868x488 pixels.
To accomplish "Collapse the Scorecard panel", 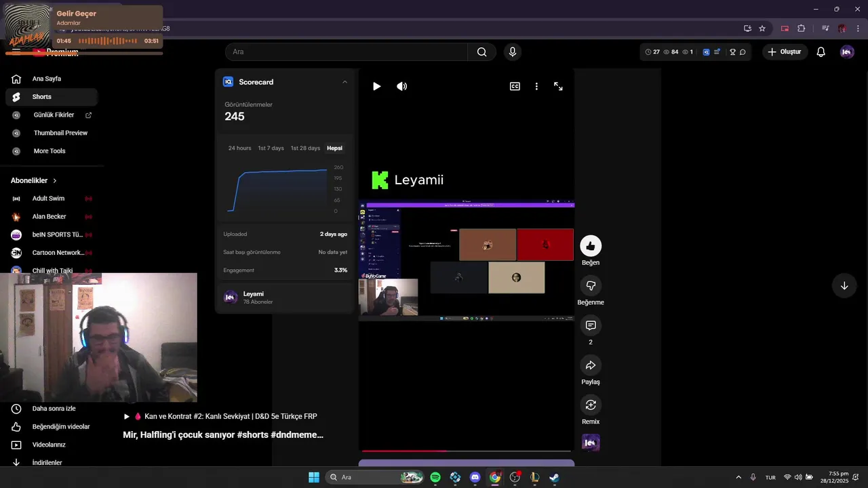I will pos(344,82).
